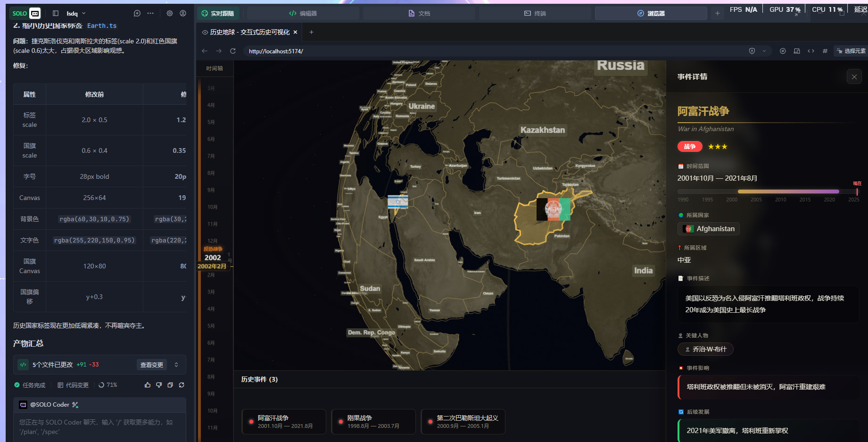Copy the response with the copy icon
868x442 pixels.
[x=170, y=385]
